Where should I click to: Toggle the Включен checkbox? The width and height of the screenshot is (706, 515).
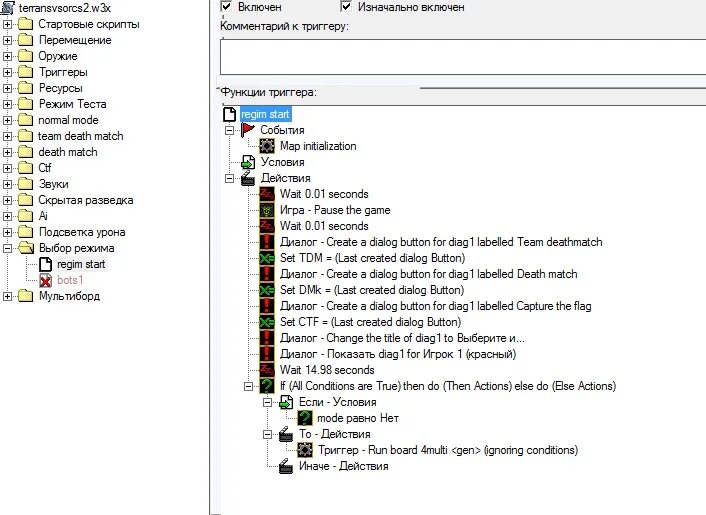[x=226, y=7]
